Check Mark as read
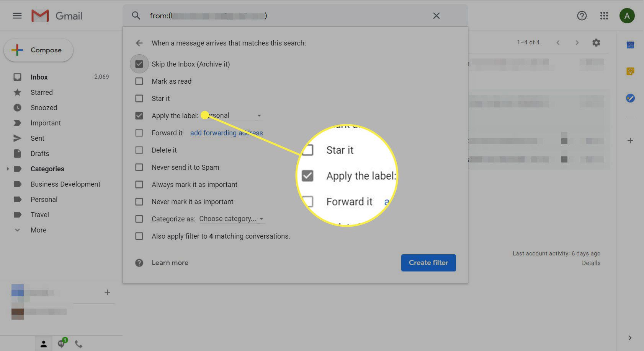The image size is (644, 351). click(139, 81)
